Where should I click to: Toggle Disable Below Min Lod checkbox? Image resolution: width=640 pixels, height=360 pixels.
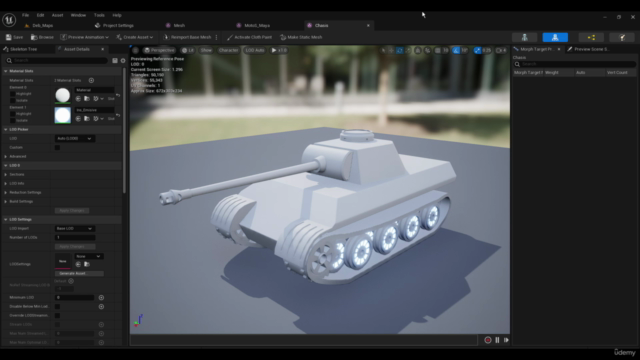57,307
